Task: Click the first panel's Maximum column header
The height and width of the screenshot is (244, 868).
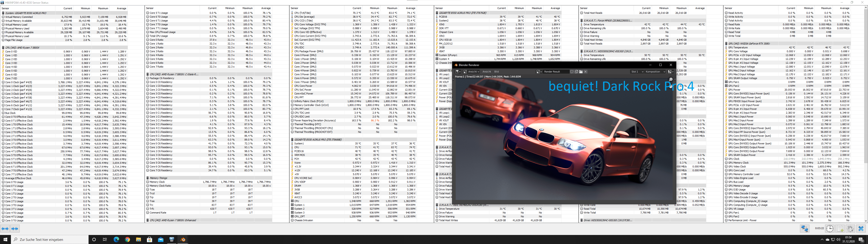Action: click(100, 8)
